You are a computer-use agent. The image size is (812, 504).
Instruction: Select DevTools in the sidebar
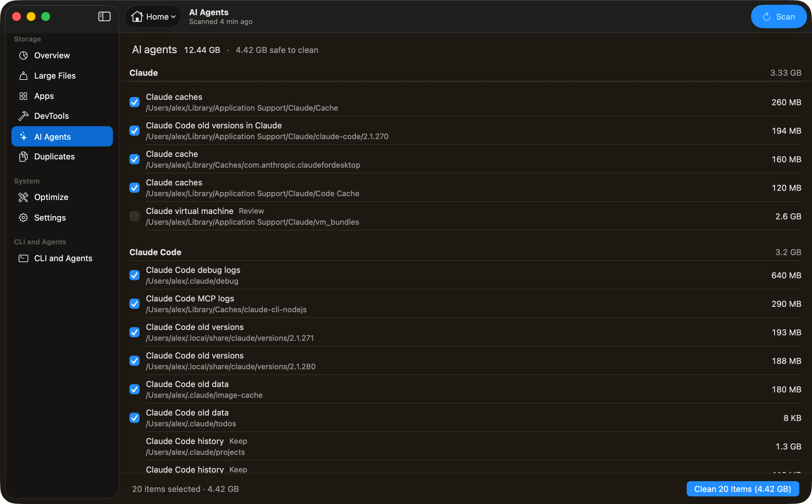(62, 116)
